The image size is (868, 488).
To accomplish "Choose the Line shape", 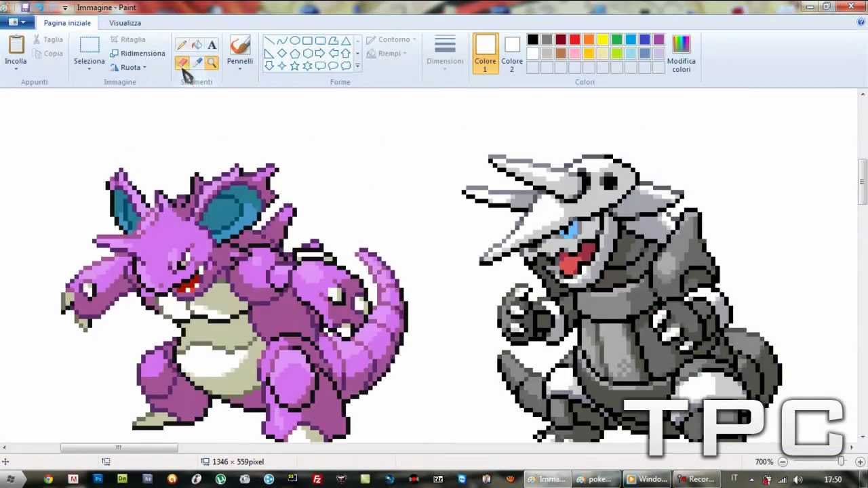I will pos(269,40).
